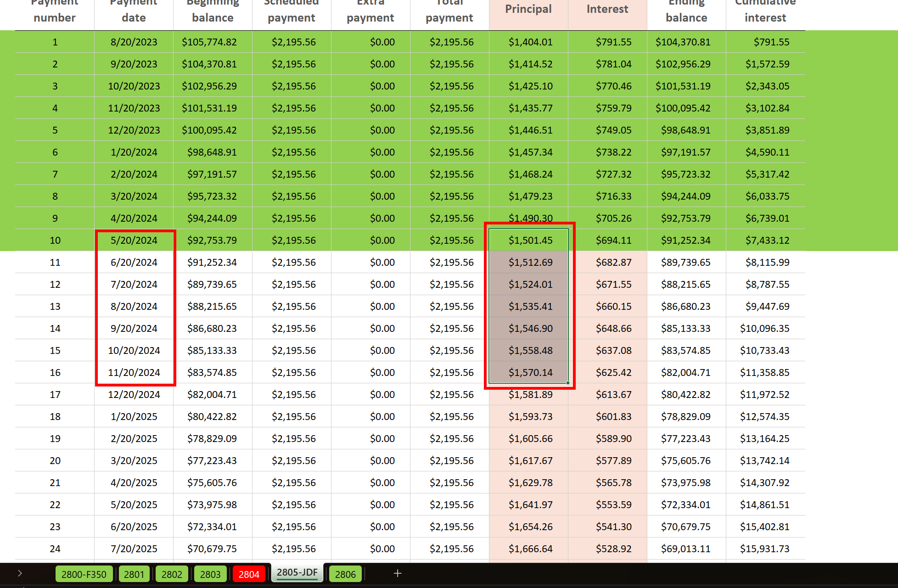This screenshot has height=588, width=898.
Task: Open the red 2804 sheet tab
Action: (x=249, y=574)
